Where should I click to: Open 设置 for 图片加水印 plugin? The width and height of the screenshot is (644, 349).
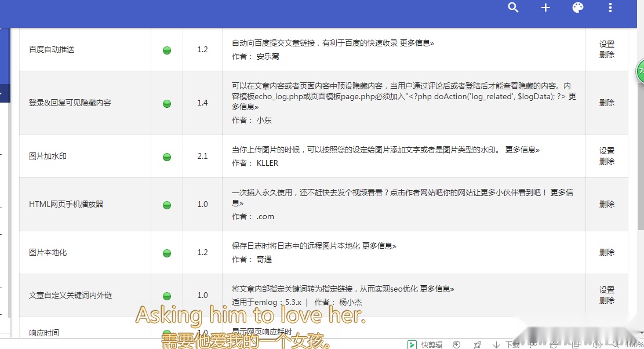tap(606, 151)
